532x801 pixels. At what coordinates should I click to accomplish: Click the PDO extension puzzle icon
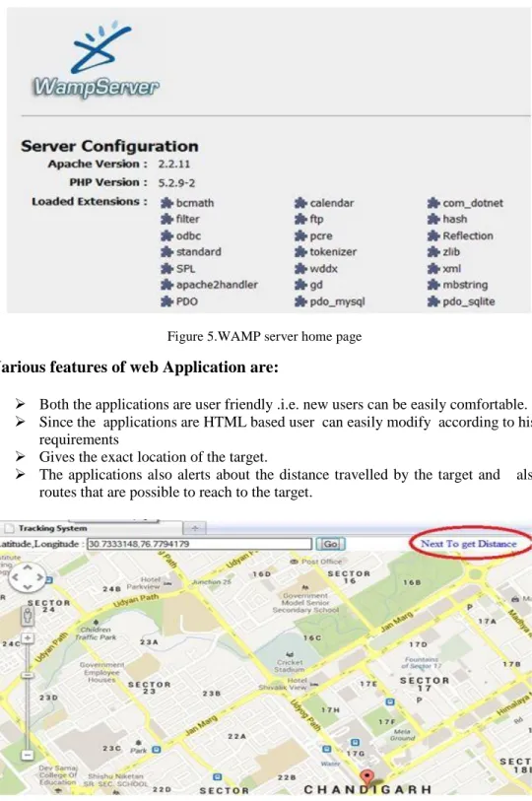(166, 301)
